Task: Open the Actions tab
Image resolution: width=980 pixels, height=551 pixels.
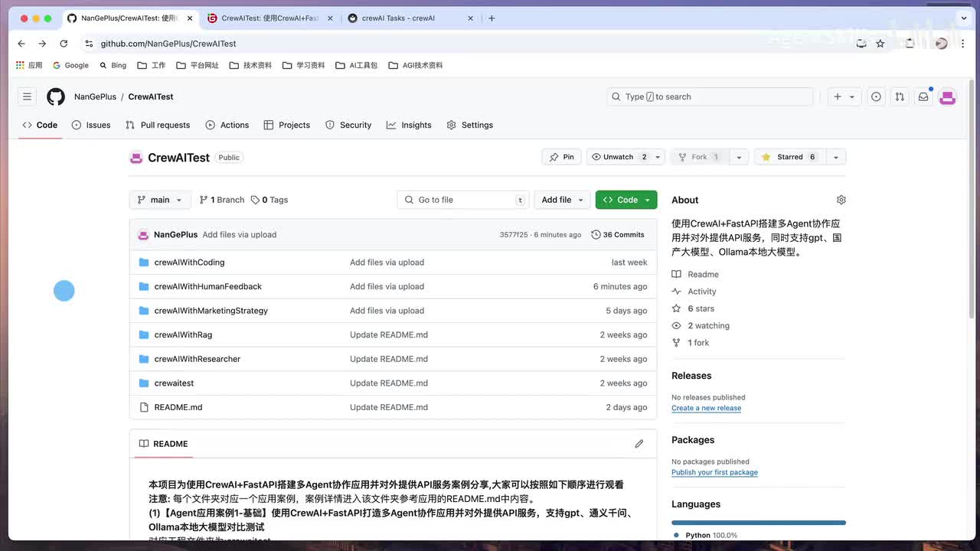Action: point(227,125)
